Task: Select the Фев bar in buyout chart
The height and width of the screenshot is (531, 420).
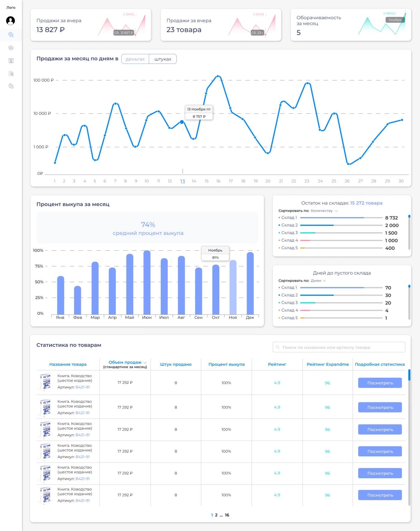Action: click(78, 300)
